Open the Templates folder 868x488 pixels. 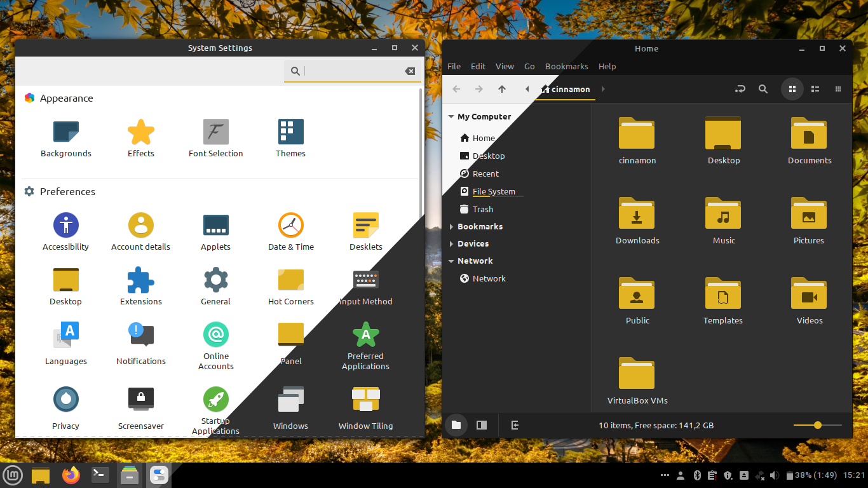[723, 301]
